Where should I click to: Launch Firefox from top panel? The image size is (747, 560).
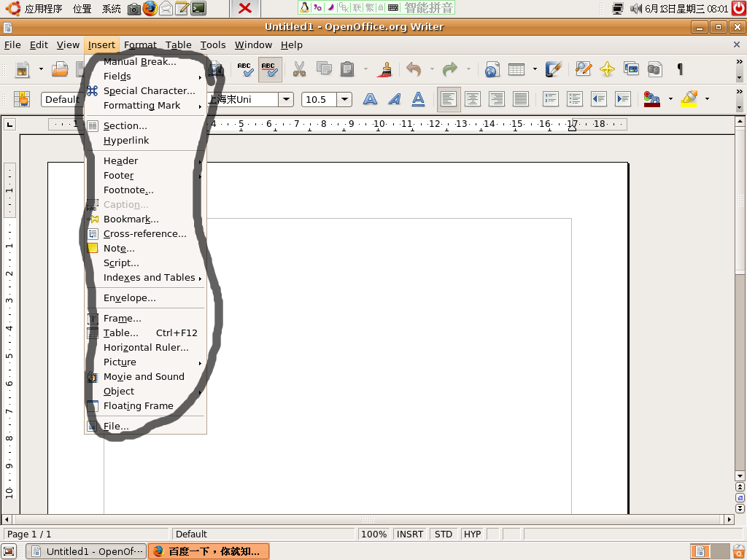tap(150, 8)
